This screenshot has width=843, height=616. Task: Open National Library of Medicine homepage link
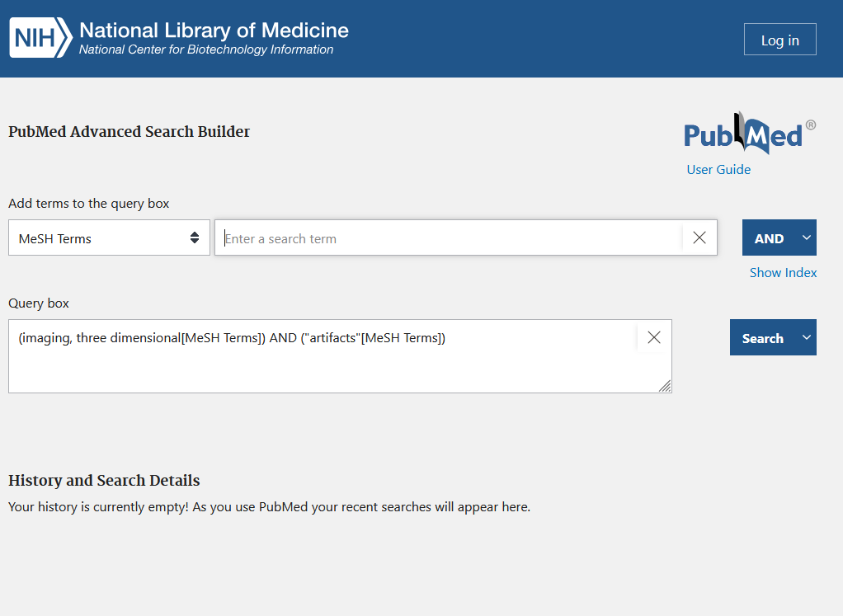tap(214, 31)
